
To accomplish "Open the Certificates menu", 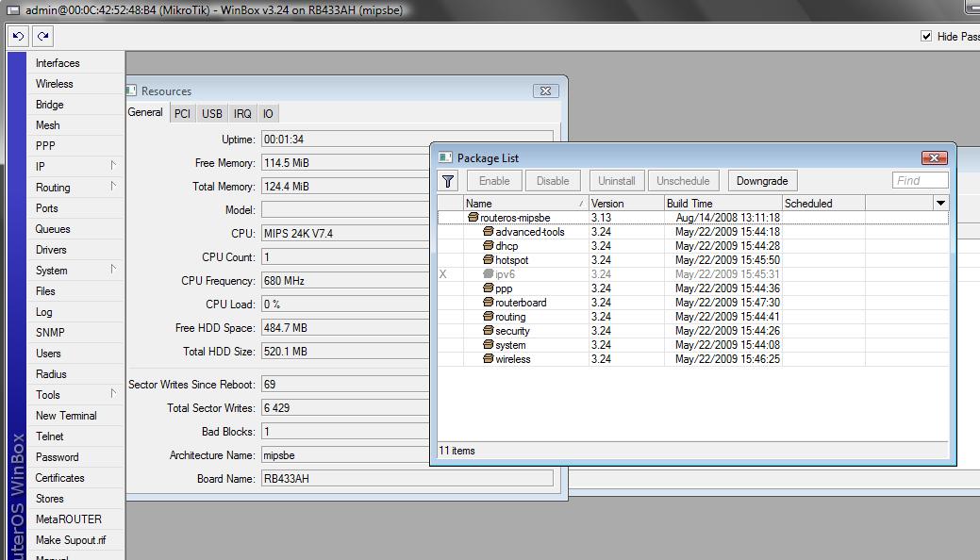I will click(x=60, y=477).
